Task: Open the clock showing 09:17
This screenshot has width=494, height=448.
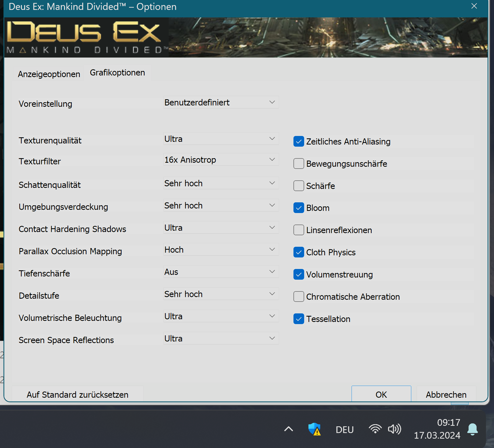Action: coord(448,423)
